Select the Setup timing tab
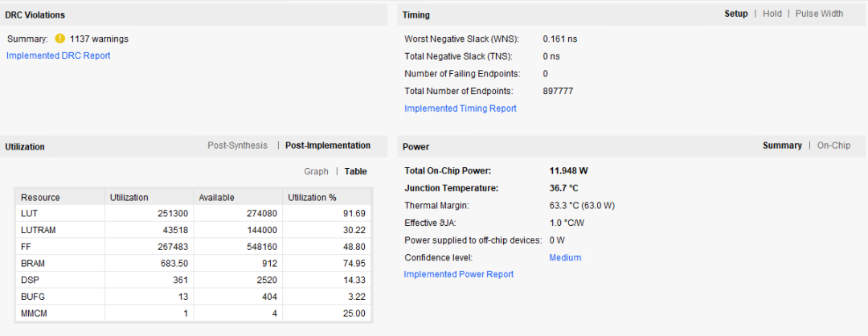The height and width of the screenshot is (336, 868). tap(735, 14)
